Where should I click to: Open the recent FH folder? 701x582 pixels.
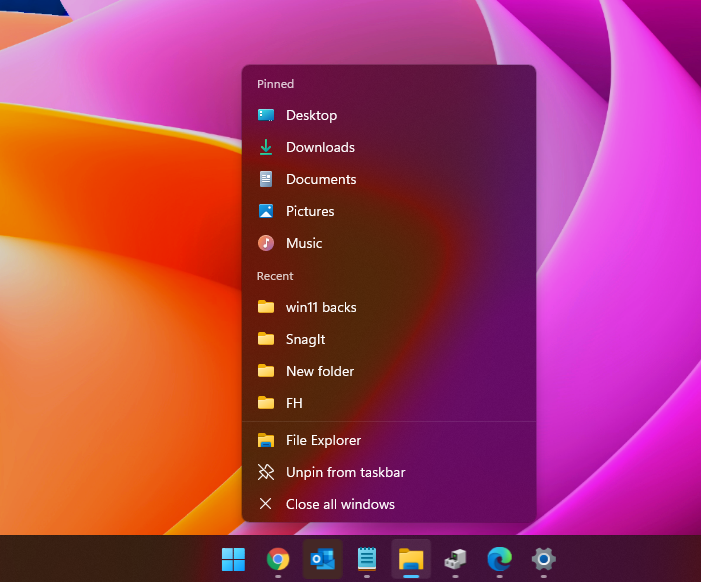click(x=294, y=403)
